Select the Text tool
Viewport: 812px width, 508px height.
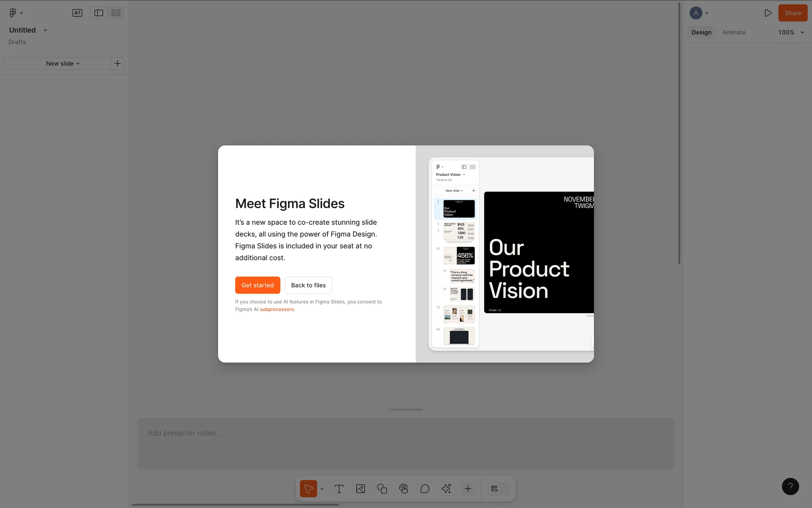tap(339, 489)
